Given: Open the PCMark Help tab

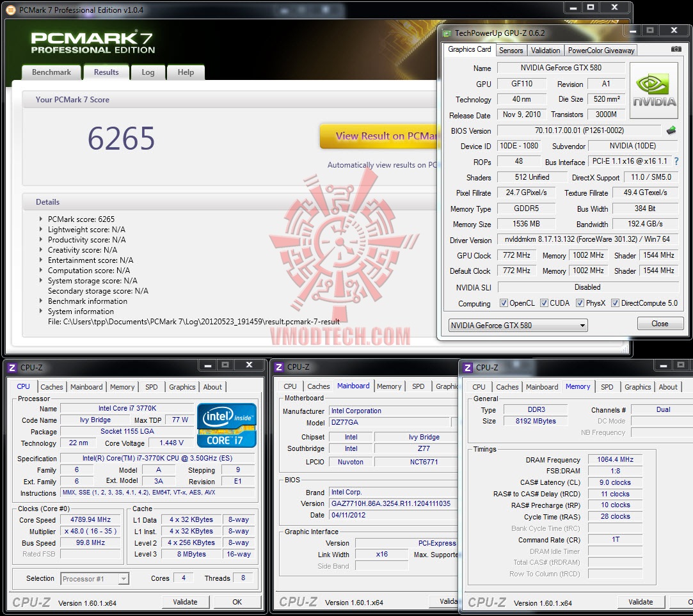Looking at the screenshot, I should tap(186, 72).
